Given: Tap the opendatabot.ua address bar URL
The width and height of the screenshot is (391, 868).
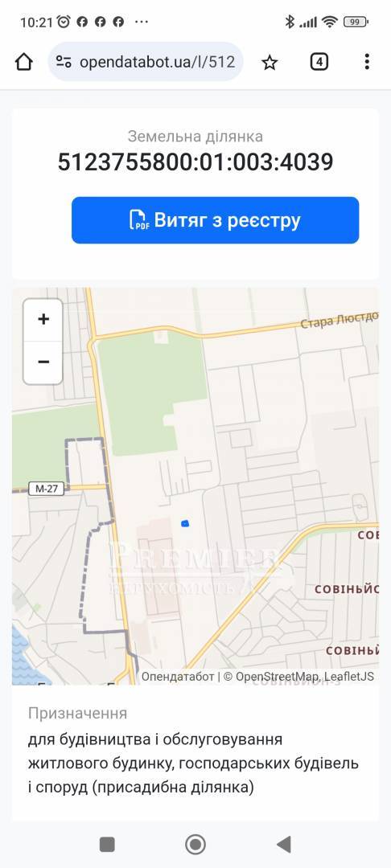Looking at the screenshot, I should pos(158,62).
